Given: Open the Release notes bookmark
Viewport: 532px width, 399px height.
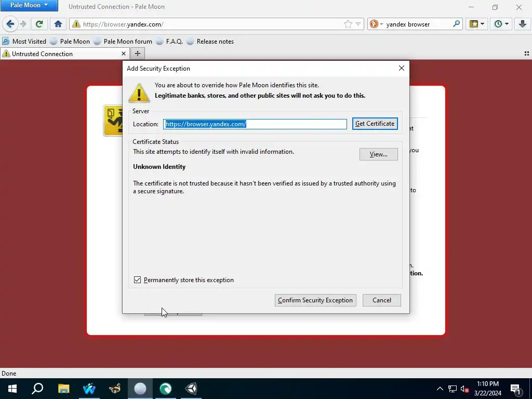Looking at the screenshot, I should click(210, 42).
